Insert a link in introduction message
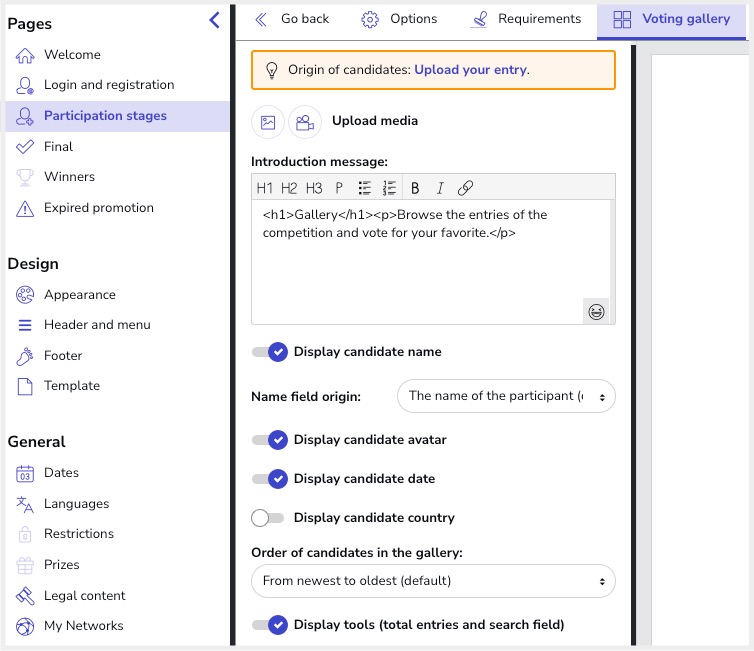The width and height of the screenshot is (754, 651). point(465,188)
